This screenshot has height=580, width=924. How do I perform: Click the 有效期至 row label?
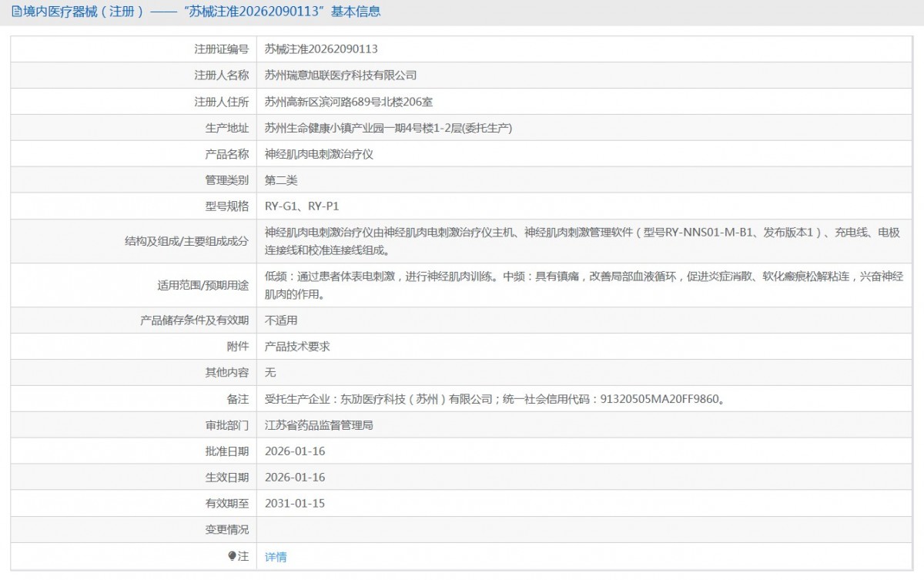227,504
